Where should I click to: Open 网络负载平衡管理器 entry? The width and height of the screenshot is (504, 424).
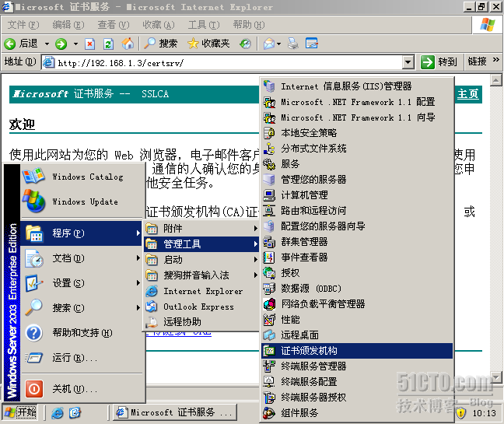coord(357,303)
